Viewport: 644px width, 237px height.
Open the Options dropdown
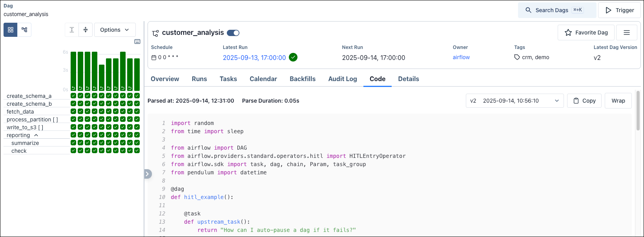115,30
